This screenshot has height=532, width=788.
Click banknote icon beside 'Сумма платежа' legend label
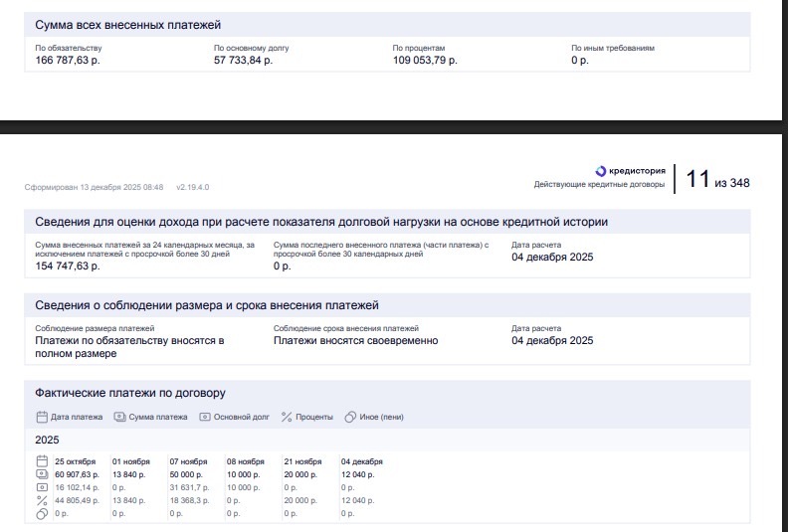(119, 417)
